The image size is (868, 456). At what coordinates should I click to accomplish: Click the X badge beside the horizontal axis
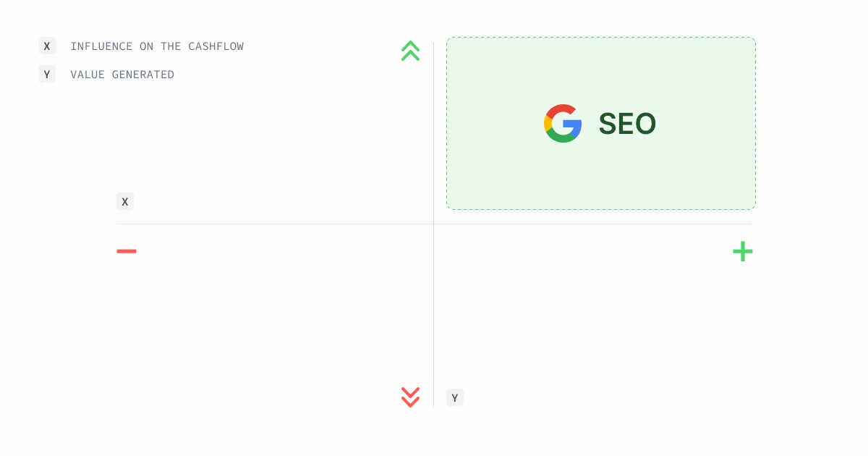pyautogui.click(x=125, y=202)
